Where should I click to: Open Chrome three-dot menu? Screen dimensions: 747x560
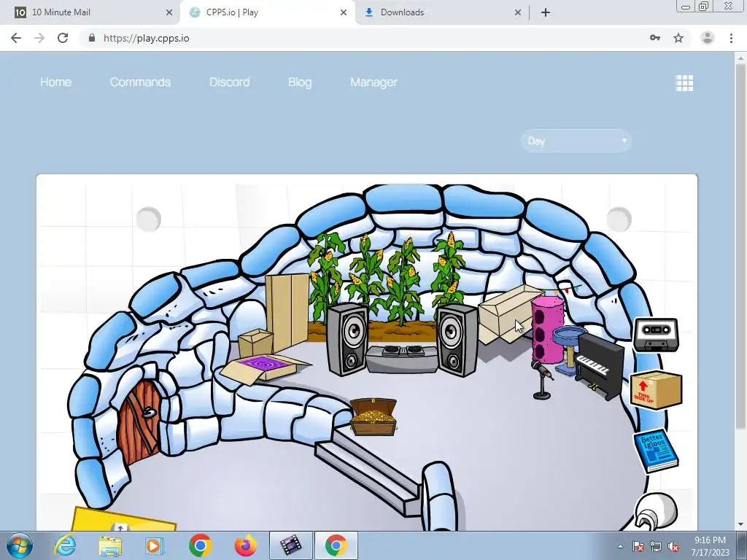pyautogui.click(x=731, y=38)
